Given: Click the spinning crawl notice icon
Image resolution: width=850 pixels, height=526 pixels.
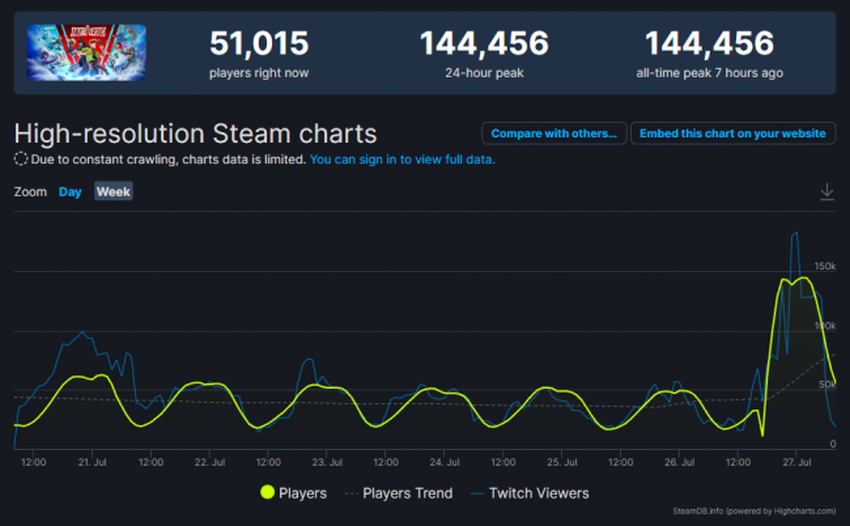Looking at the screenshot, I should [x=21, y=159].
